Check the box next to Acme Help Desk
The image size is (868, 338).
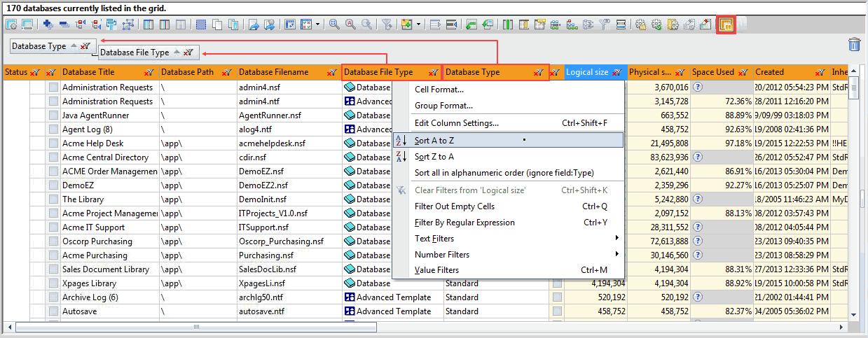pyautogui.click(x=53, y=143)
